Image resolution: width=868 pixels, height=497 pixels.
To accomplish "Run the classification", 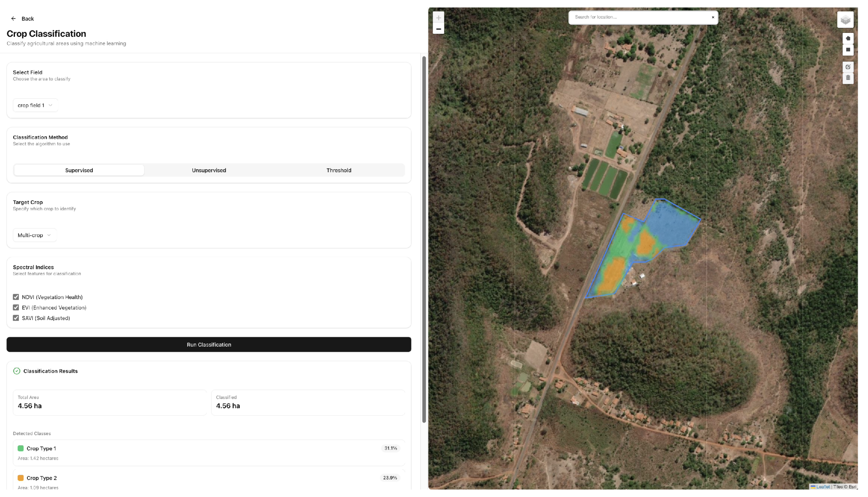I will (209, 344).
